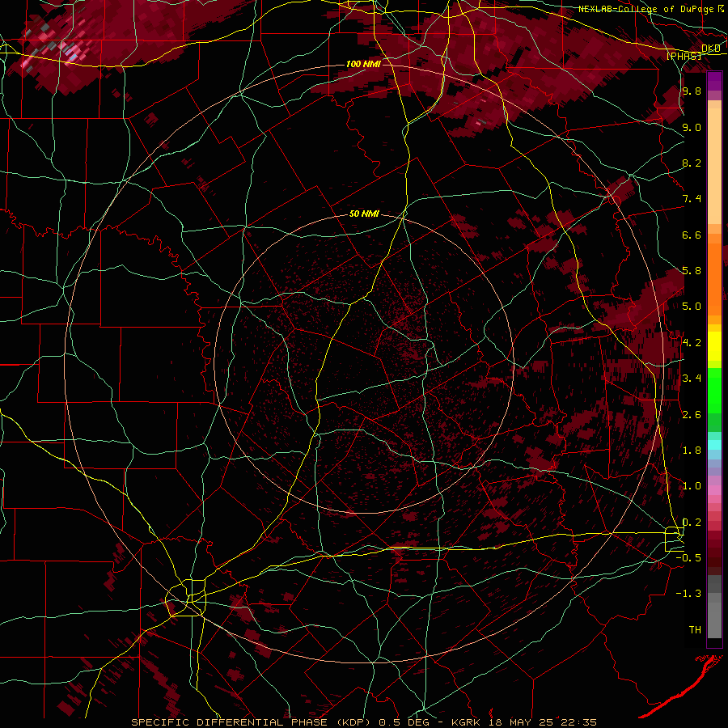Click the DKD label above the legend
This screenshot has width=728, height=728.
[x=711, y=49]
